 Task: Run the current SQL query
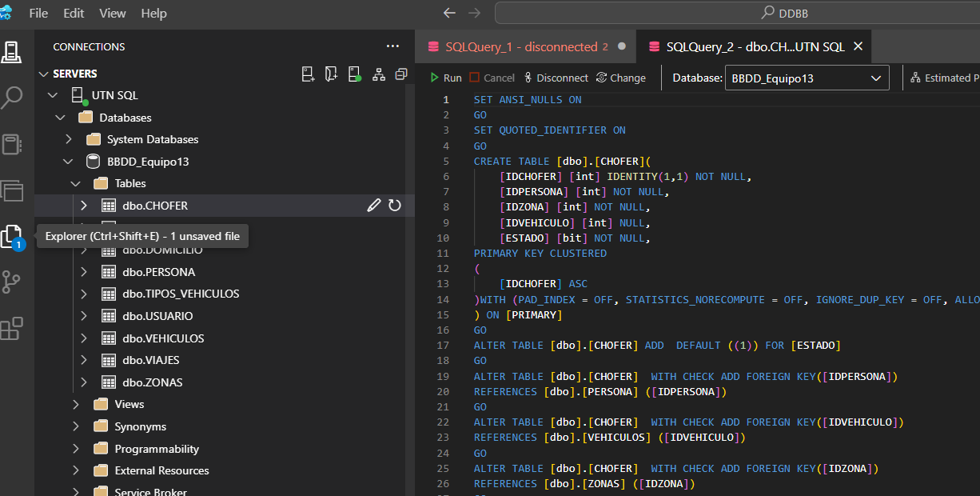[x=446, y=78]
